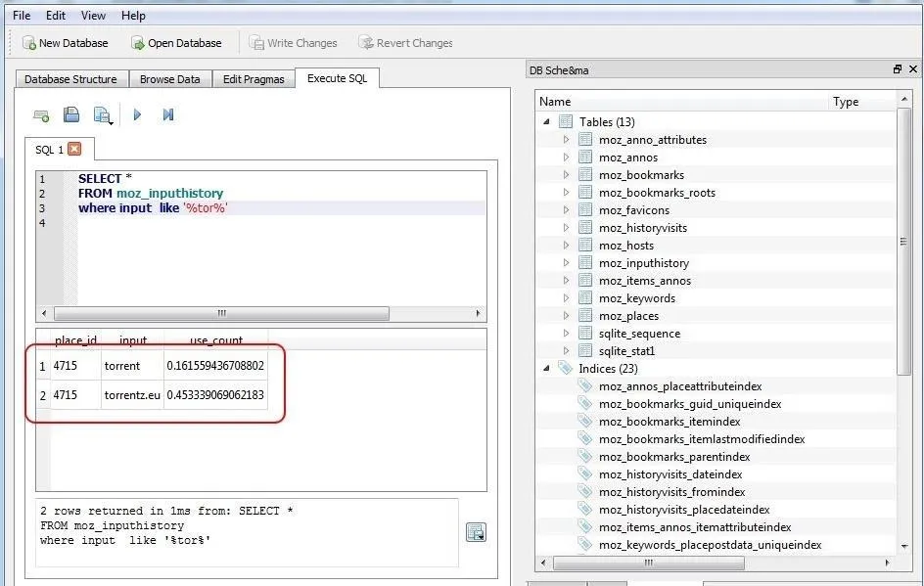Click the moz_bookmarks_itemindex index icon
The image size is (924, 586).
coord(584,421)
